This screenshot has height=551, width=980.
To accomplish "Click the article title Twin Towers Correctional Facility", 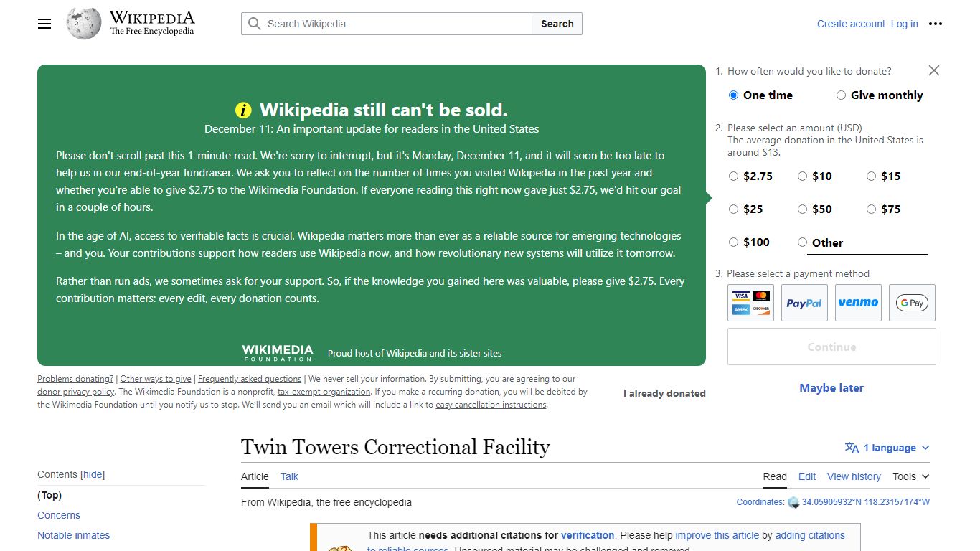I will tap(395, 447).
